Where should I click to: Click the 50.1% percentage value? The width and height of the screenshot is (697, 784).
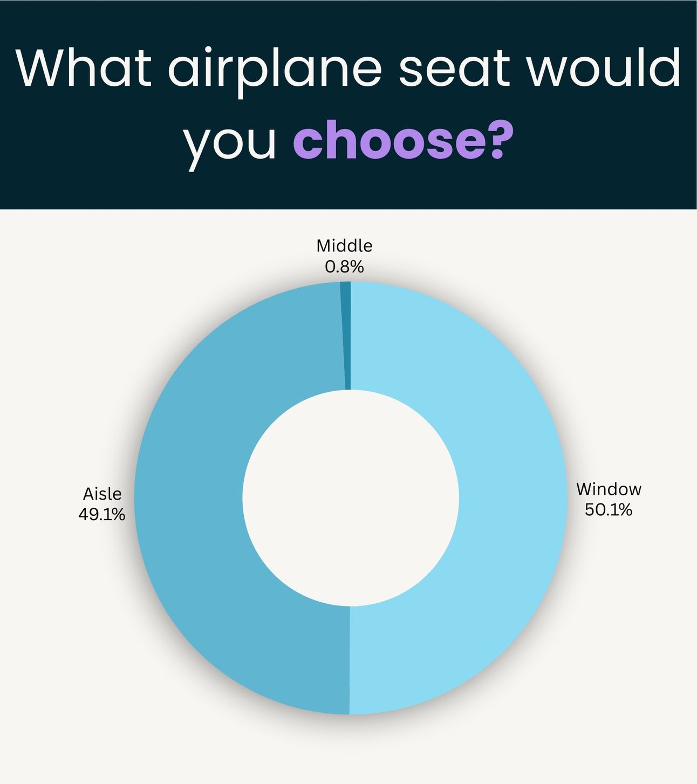(x=609, y=510)
